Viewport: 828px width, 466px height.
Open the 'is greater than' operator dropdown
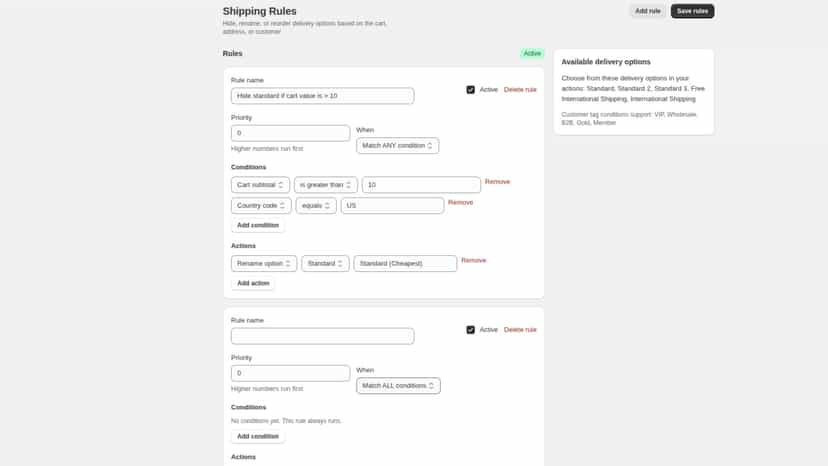pos(325,185)
